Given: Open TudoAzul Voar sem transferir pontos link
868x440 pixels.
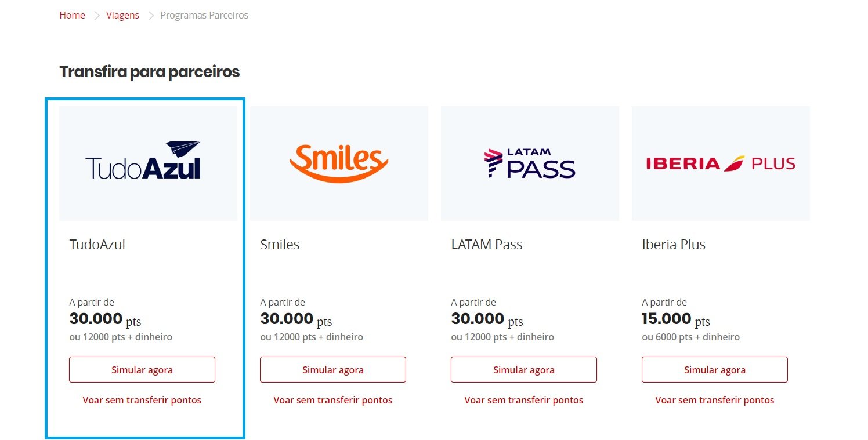Looking at the screenshot, I should point(142,400).
